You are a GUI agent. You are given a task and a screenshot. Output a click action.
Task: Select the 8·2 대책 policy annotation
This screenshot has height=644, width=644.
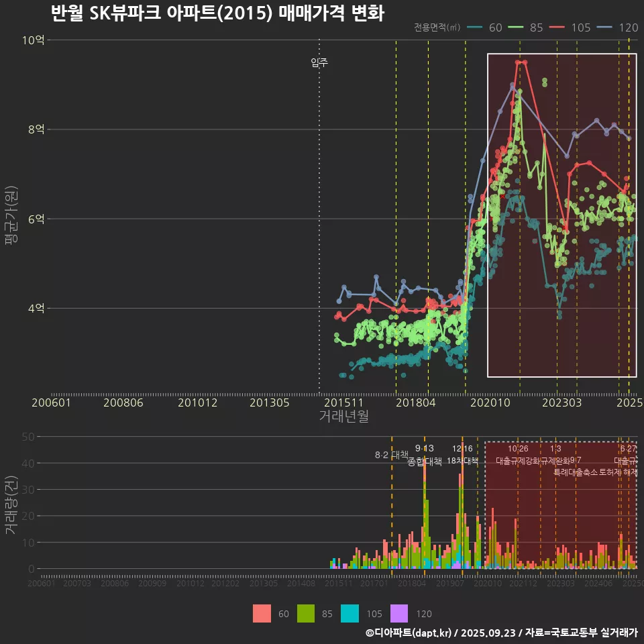pos(392,455)
